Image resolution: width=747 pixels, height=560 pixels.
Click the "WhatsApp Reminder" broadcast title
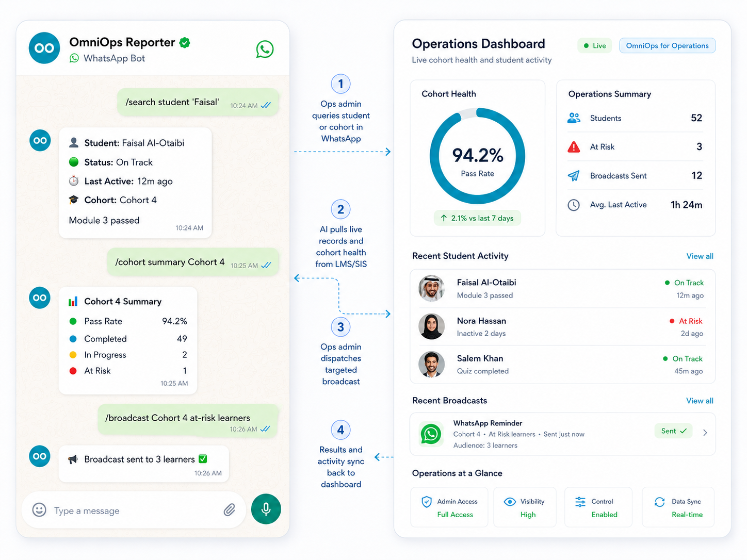click(488, 423)
